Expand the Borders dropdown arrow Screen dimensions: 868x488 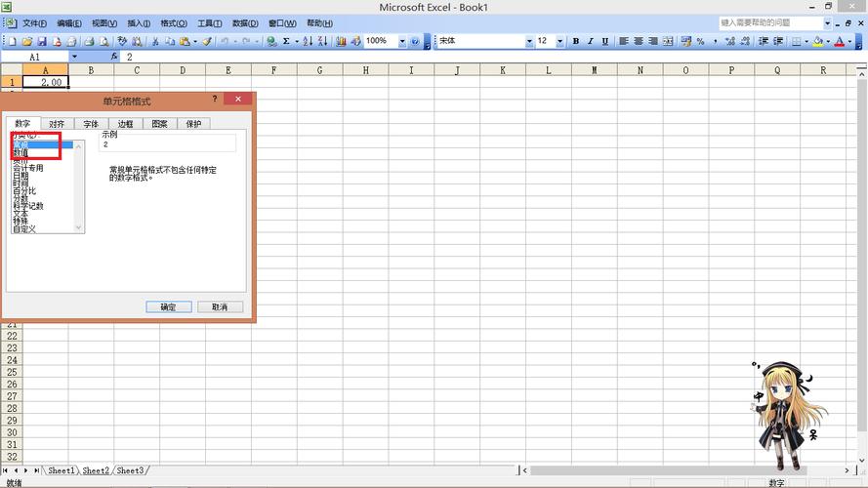click(x=806, y=41)
